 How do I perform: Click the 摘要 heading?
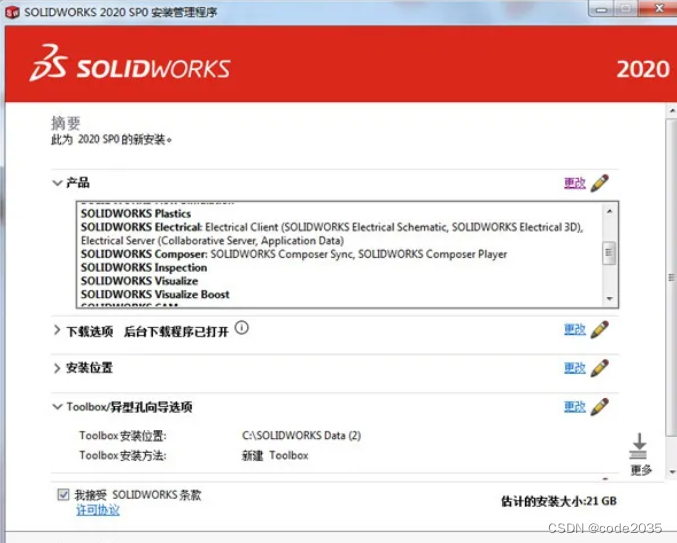tap(66, 123)
